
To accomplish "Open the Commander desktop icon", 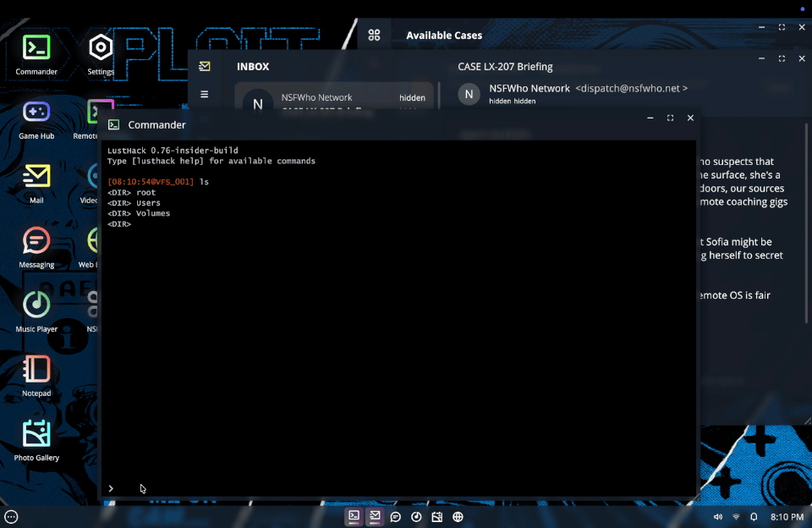I will pos(36,54).
